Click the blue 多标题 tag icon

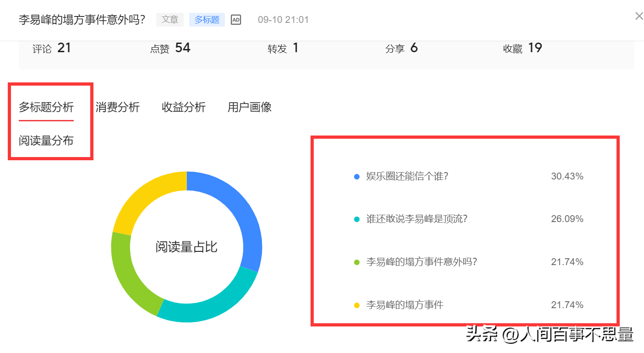coord(207,20)
